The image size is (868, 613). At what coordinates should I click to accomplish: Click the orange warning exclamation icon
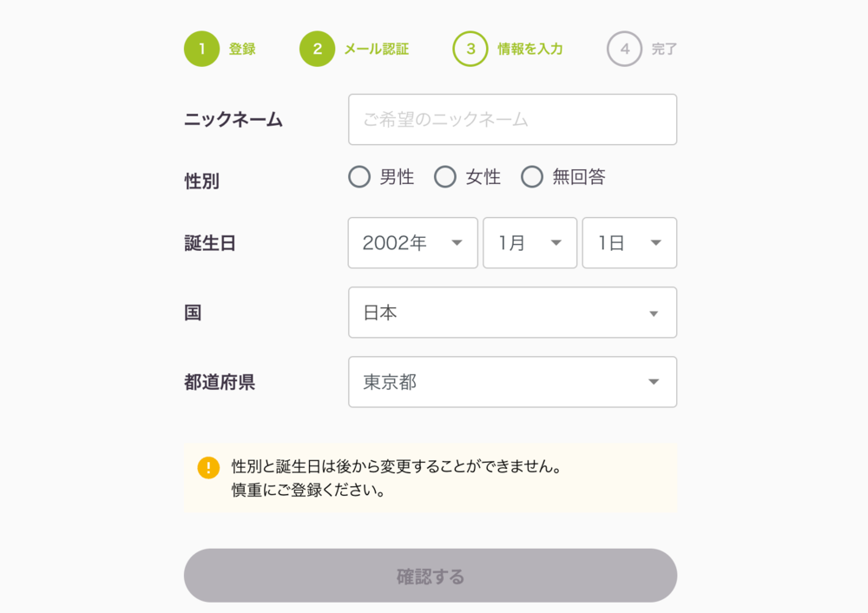click(x=208, y=467)
